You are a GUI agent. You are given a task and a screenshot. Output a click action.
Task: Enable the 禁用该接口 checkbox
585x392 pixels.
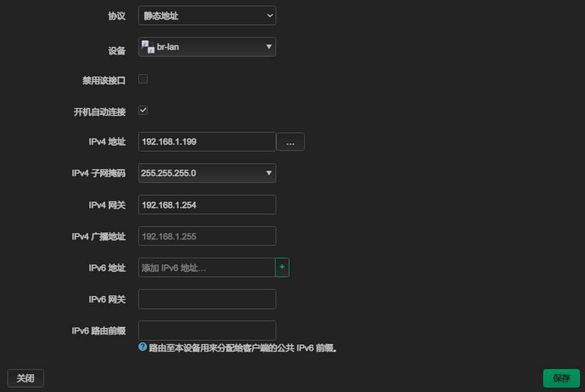(x=143, y=79)
